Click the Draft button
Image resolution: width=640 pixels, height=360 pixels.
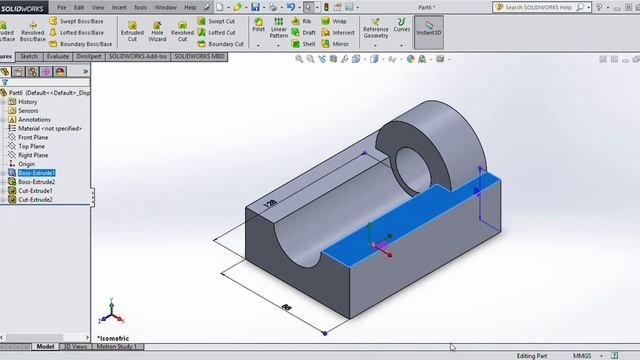tap(304, 33)
